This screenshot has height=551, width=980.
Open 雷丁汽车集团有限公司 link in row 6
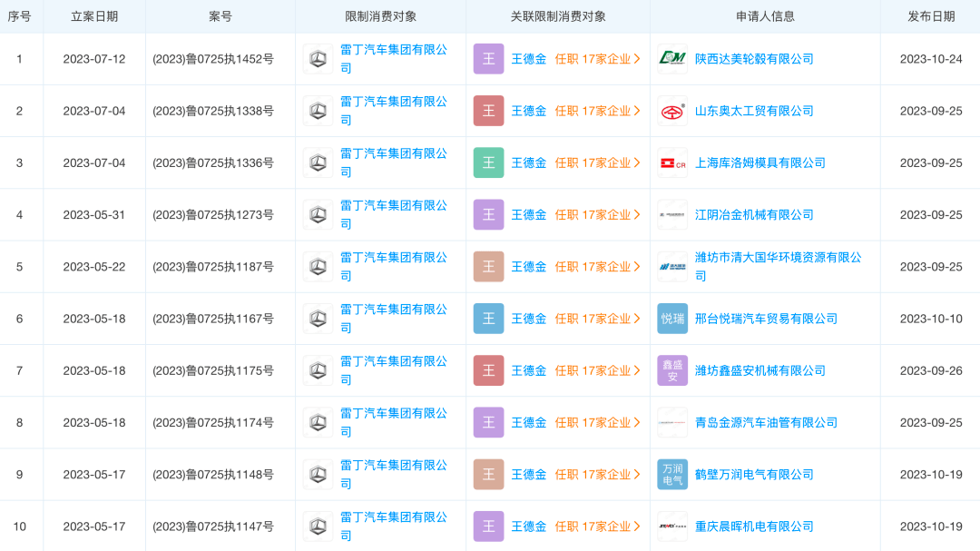(393, 310)
